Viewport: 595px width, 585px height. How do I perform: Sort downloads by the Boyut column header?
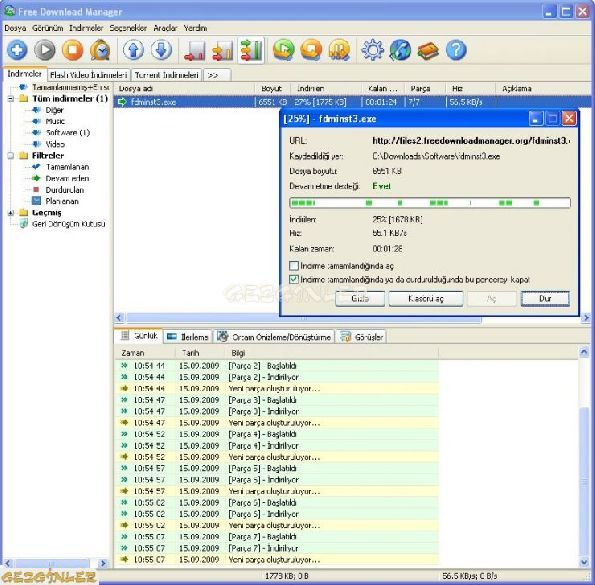[272, 88]
